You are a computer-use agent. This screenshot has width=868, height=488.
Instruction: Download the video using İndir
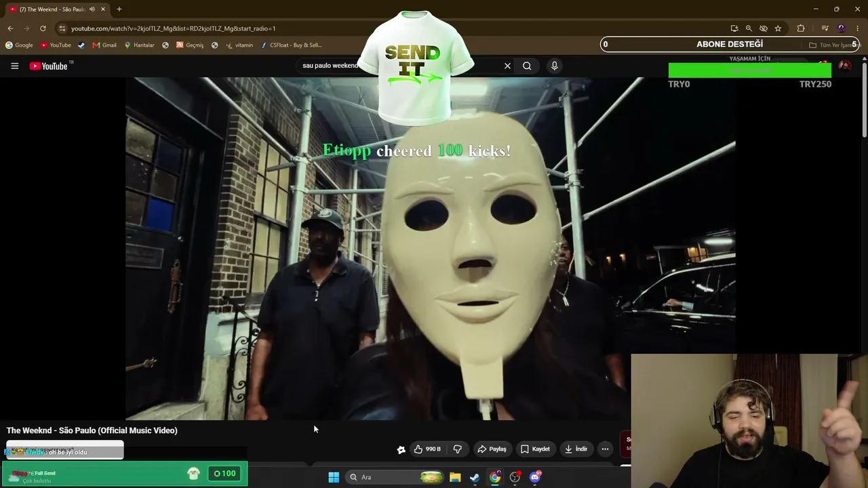pos(576,449)
